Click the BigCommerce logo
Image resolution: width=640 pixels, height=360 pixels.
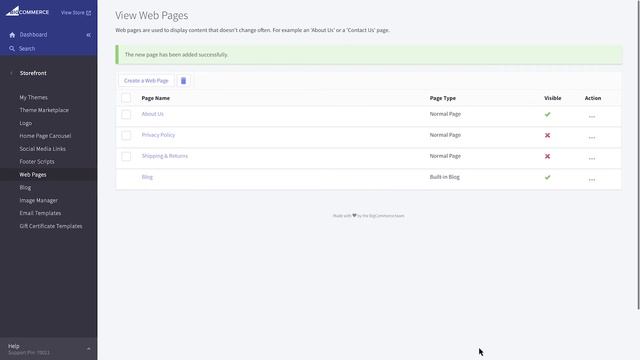click(27, 11)
